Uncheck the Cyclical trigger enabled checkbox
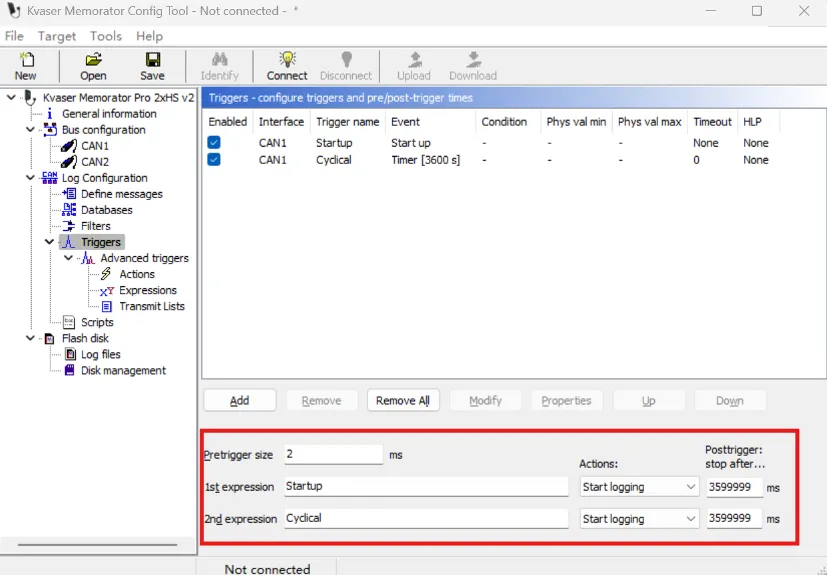The image size is (827, 575). 214,159
